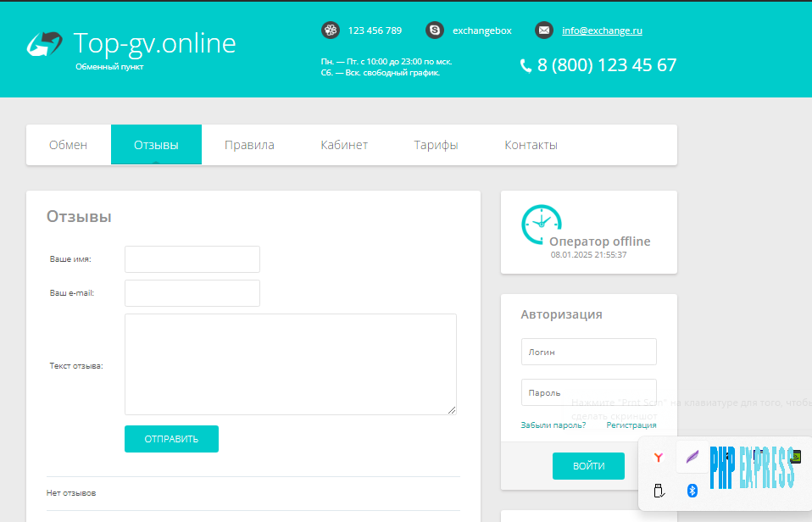The width and height of the screenshot is (812, 522).
Task: Click the Ваш e-mail: label
Action: 72,293
